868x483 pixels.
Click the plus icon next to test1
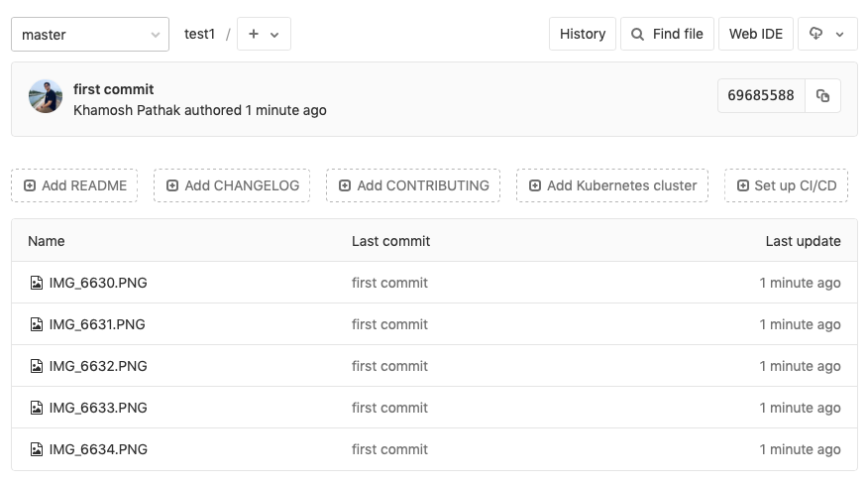254,34
